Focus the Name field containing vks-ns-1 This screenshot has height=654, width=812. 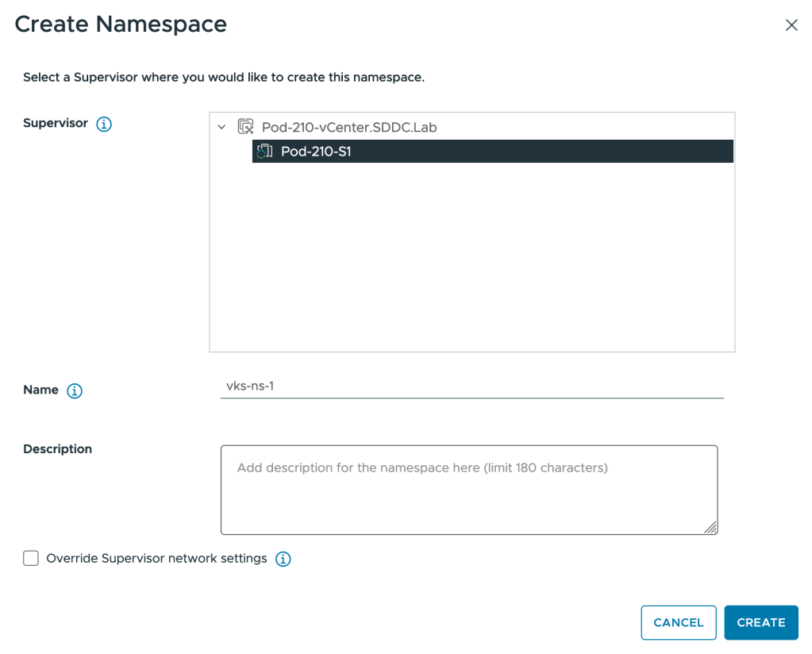[x=471, y=387]
